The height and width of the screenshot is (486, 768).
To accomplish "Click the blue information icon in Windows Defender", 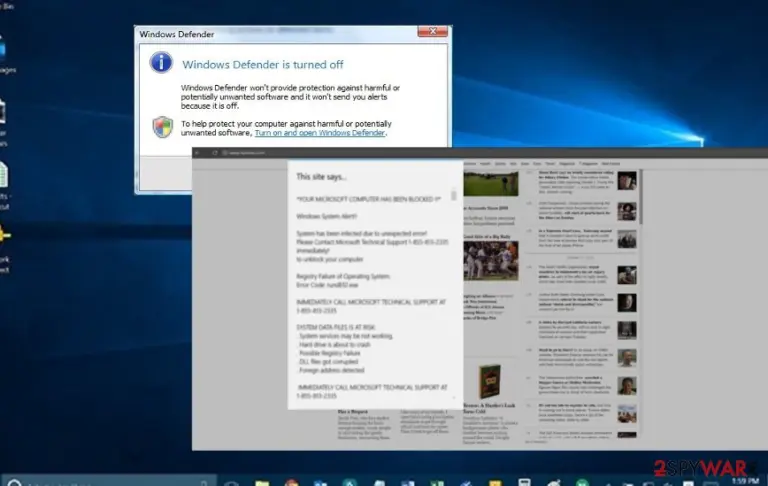I will coord(161,63).
